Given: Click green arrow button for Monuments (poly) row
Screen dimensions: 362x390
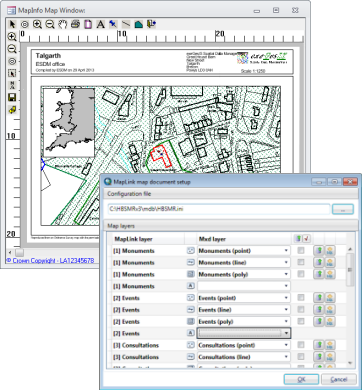Looking at the screenshot, I should click(x=319, y=274).
